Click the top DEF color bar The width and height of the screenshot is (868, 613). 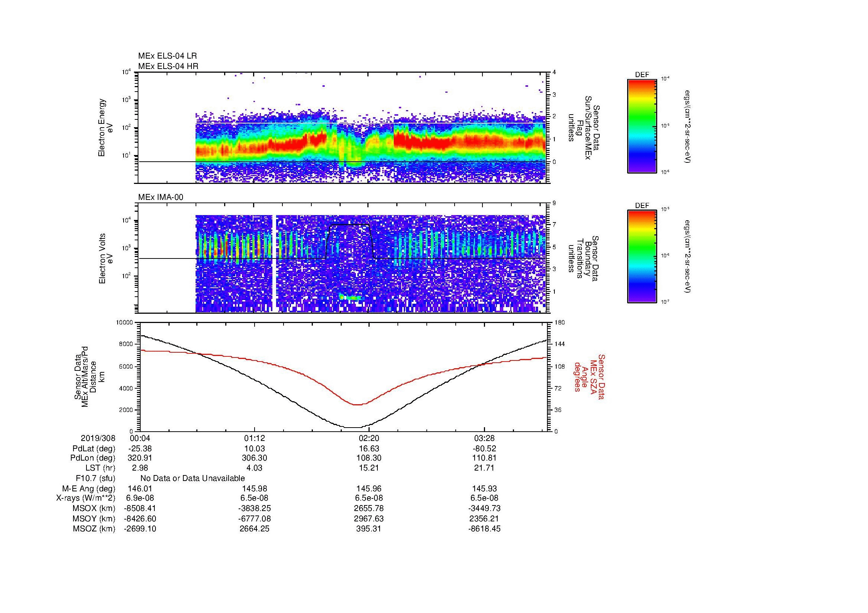click(642, 126)
